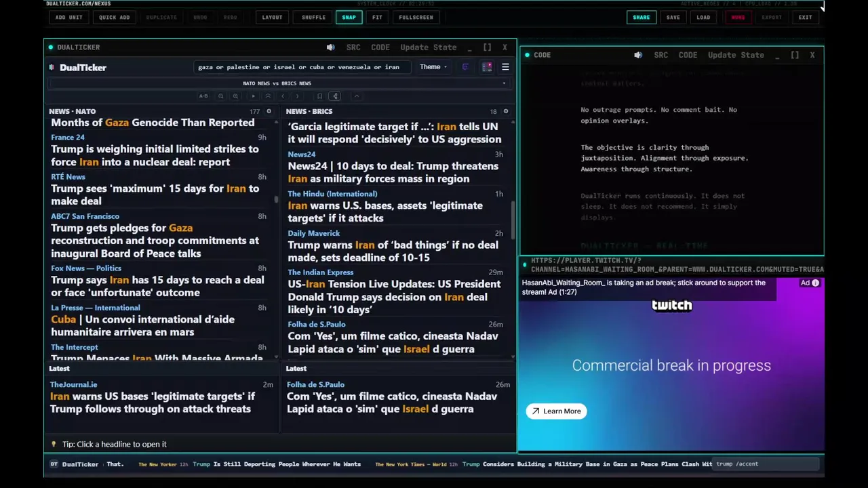Focus the trump /accent input at bottom
The height and width of the screenshot is (488, 868).
tap(766, 464)
